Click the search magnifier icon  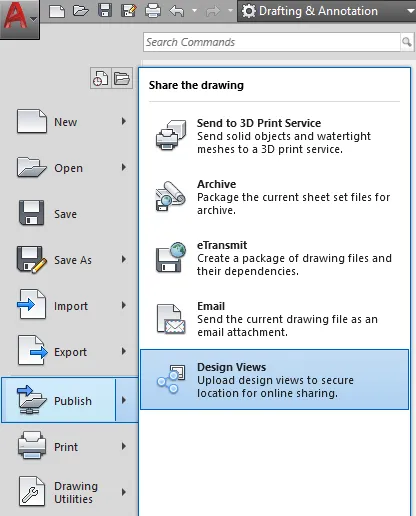(406, 42)
